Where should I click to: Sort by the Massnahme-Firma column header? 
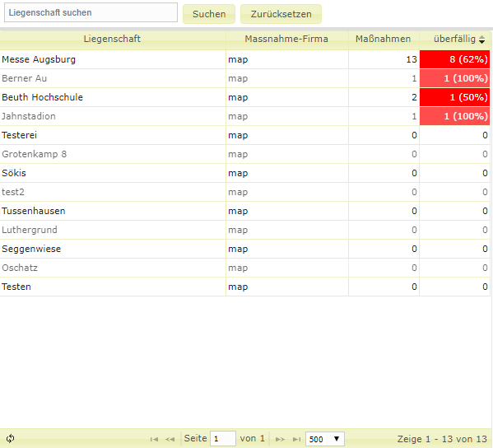pos(286,39)
